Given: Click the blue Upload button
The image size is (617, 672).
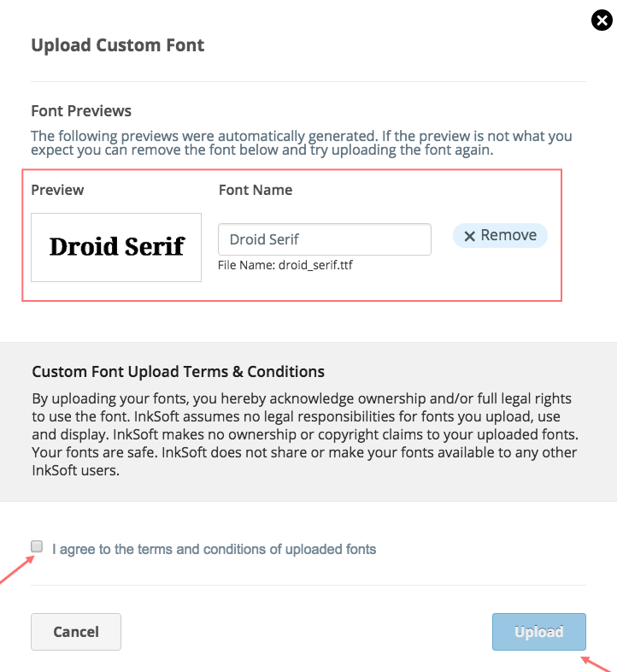Looking at the screenshot, I should [539, 632].
